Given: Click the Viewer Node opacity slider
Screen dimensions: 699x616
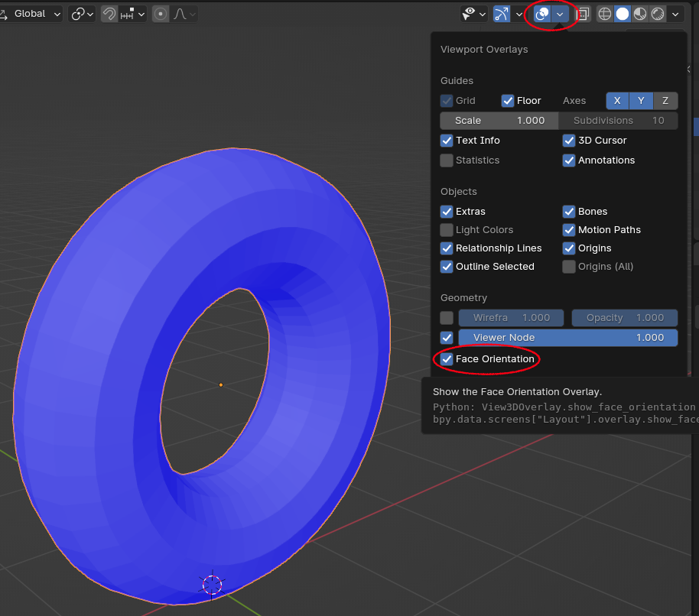Looking at the screenshot, I should 568,338.
